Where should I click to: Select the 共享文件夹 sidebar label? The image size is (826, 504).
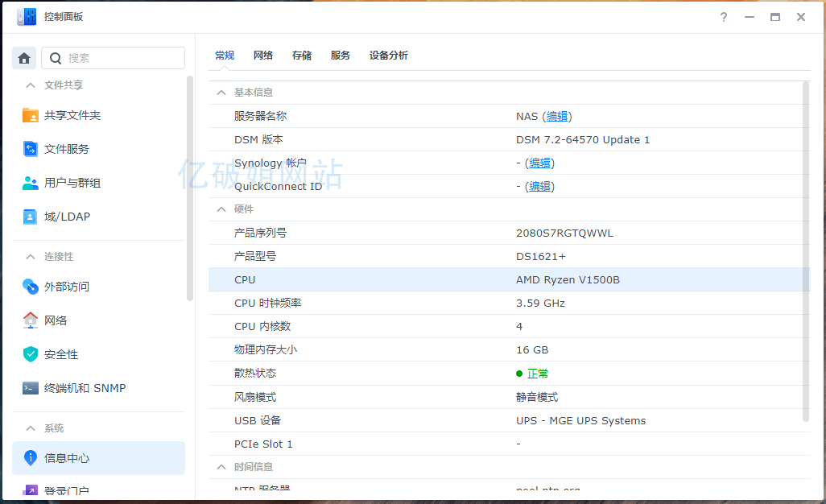click(72, 115)
